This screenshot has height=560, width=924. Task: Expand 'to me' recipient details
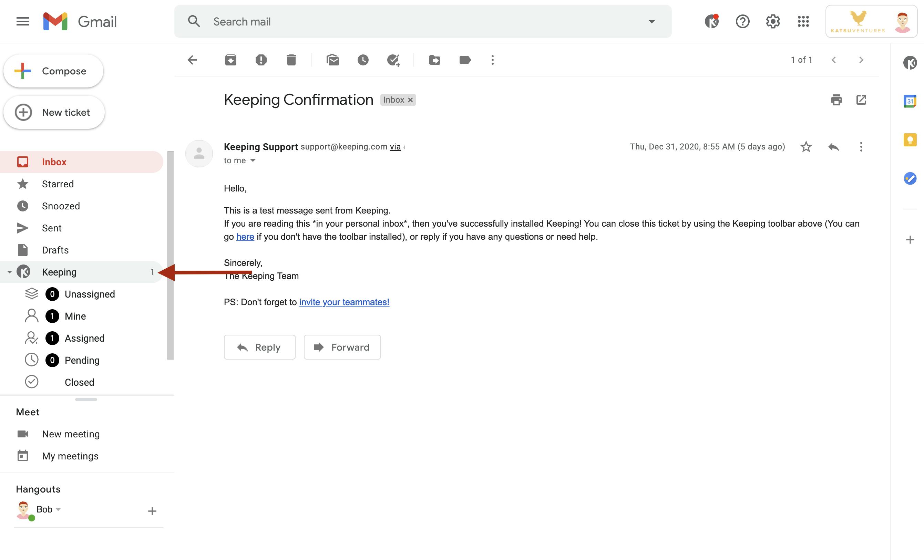tap(253, 160)
